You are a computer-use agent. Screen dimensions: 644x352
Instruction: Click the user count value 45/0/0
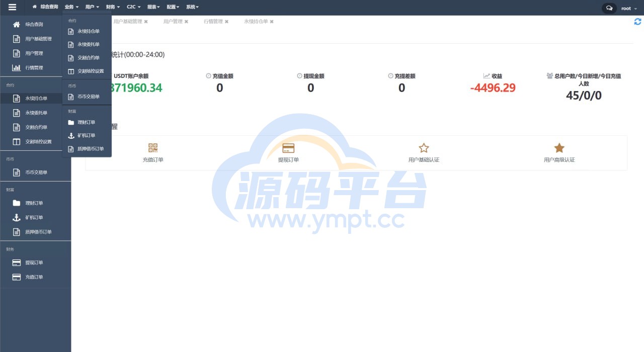pyautogui.click(x=584, y=95)
